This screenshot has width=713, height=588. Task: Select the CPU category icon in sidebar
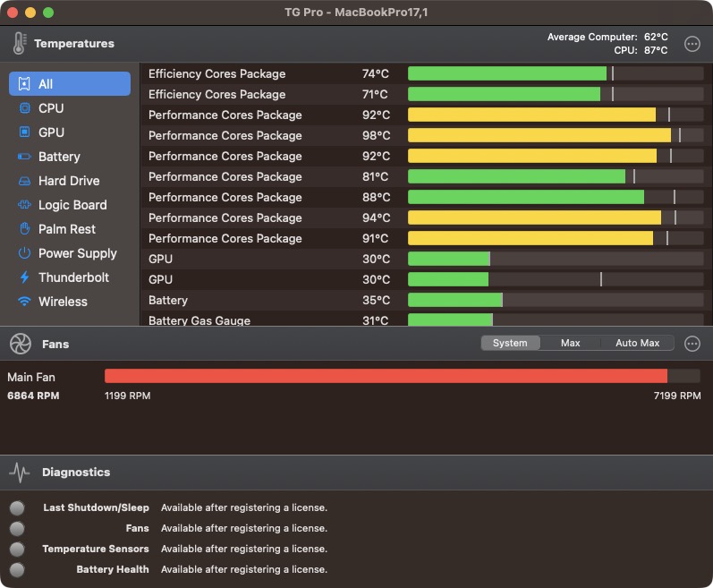(24, 108)
